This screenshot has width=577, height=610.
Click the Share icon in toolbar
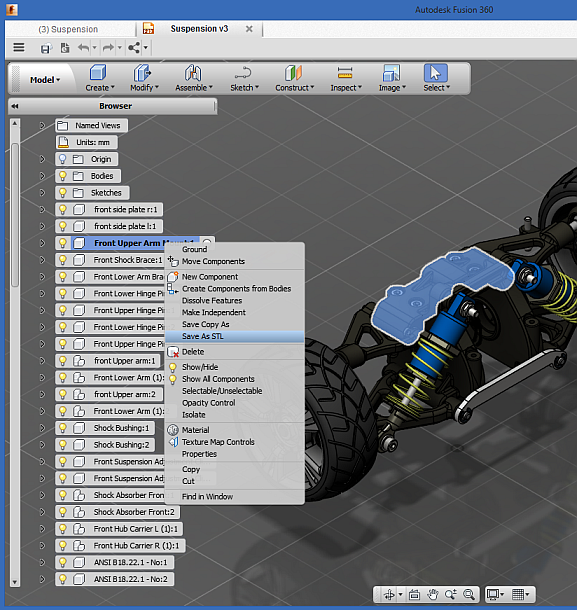coord(134,48)
